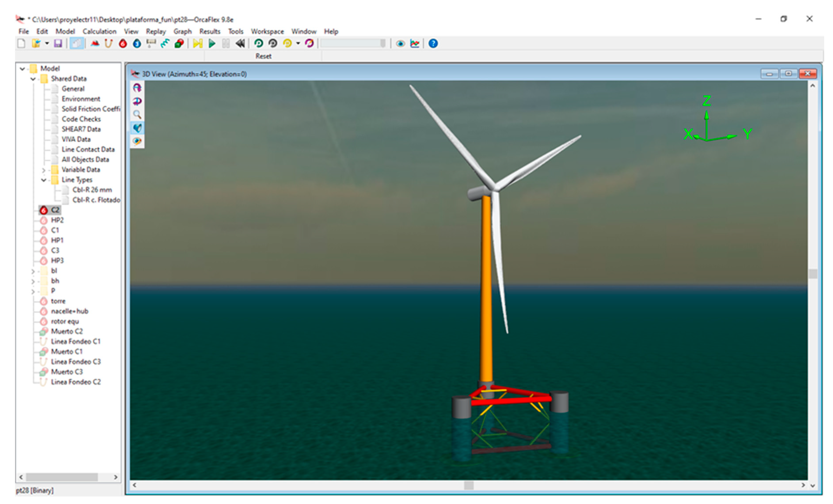
Task: Collapse the Line Types folder
Action: coord(44,180)
